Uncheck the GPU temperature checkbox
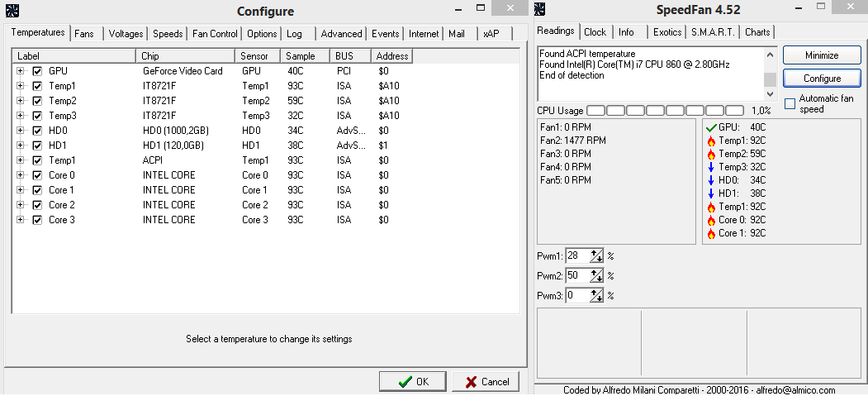 click(37, 71)
